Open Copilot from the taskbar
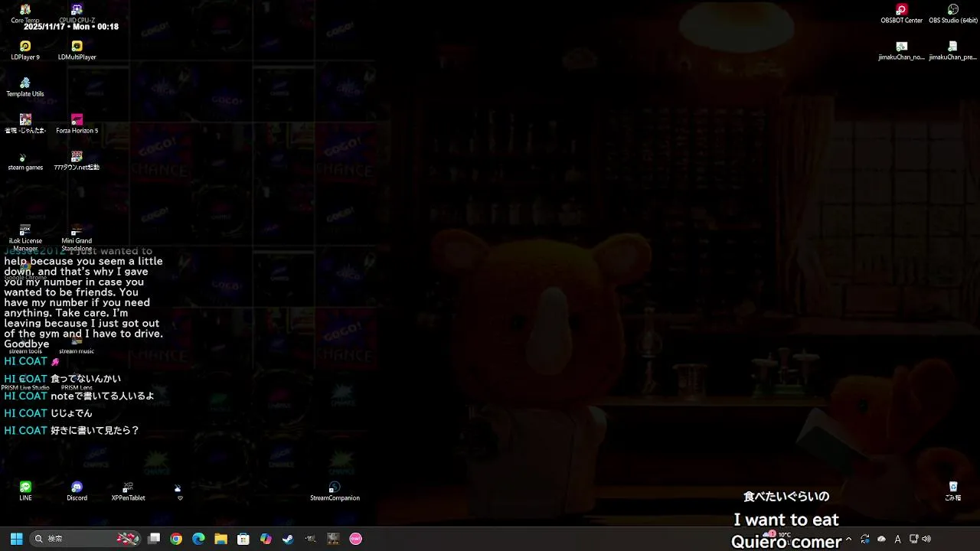The image size is (980, 551). click(x=266, y=539)
